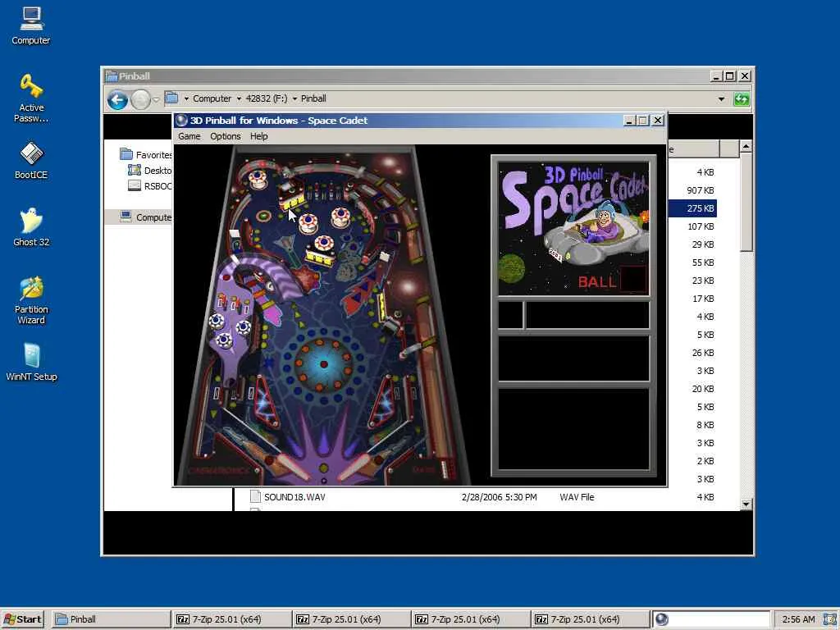The width and height of the screenshot is (840, 630).
Task: Switch to the second 7-Zip 25.01 taskbar button
Action: click(x=351, y=619)
